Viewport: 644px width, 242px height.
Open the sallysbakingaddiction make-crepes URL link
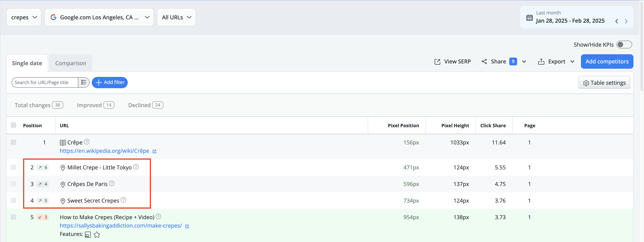coord(121,226)
